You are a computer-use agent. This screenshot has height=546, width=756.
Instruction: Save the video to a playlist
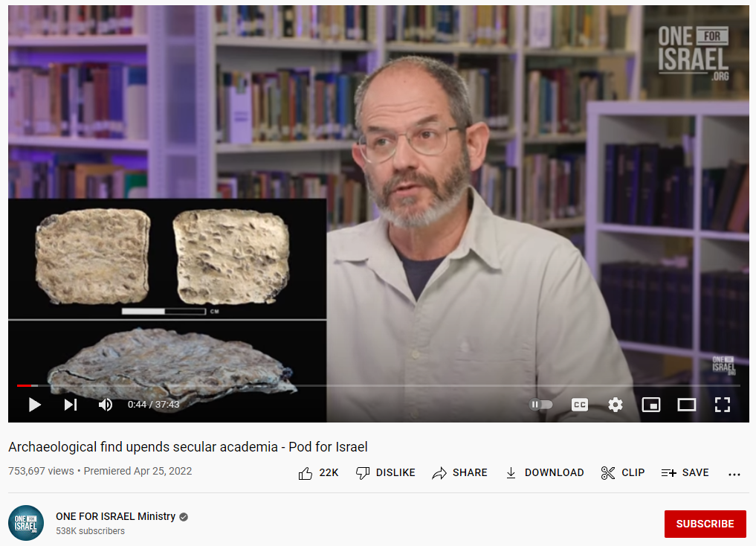tap(685, 472)
